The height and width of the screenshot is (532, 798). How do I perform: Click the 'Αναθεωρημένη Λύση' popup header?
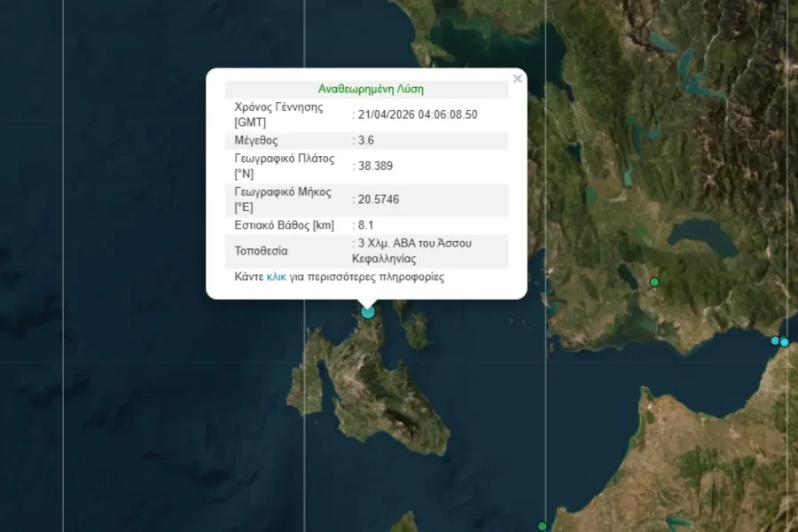tap(371, 90)
